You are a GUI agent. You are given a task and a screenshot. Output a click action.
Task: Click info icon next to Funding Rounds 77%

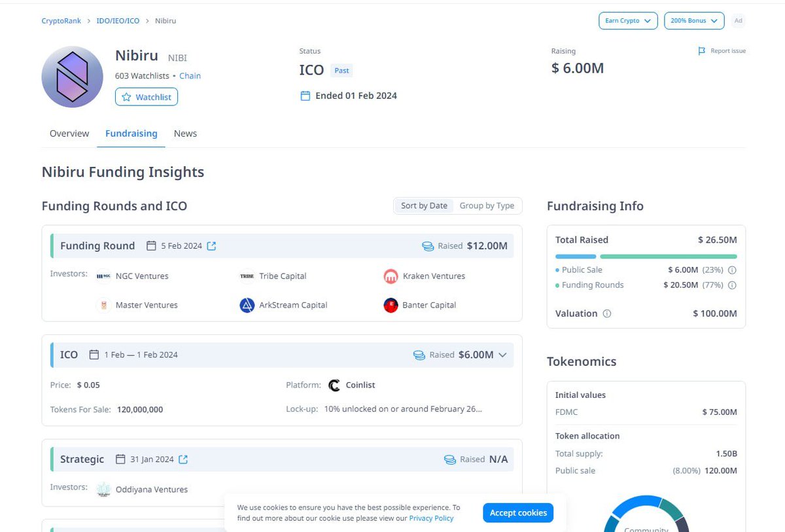click(732, 285)
